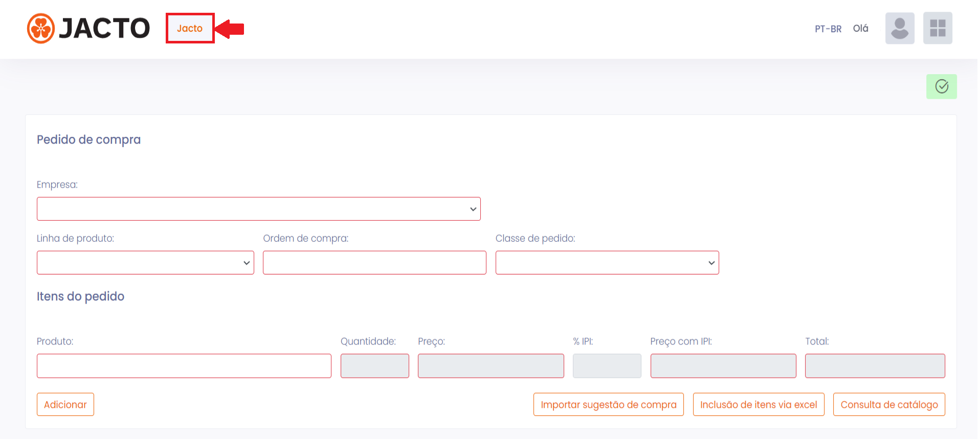Viewport: 980px width, 439px height.
Task: Open Consulta de catálogo
Action: [889, 404]
